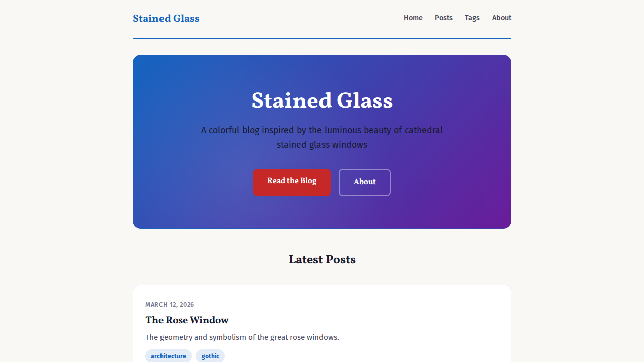Click the March 12, 2026 date label
The width and height of the screenshot is (644, 362).
coord(170,304)
